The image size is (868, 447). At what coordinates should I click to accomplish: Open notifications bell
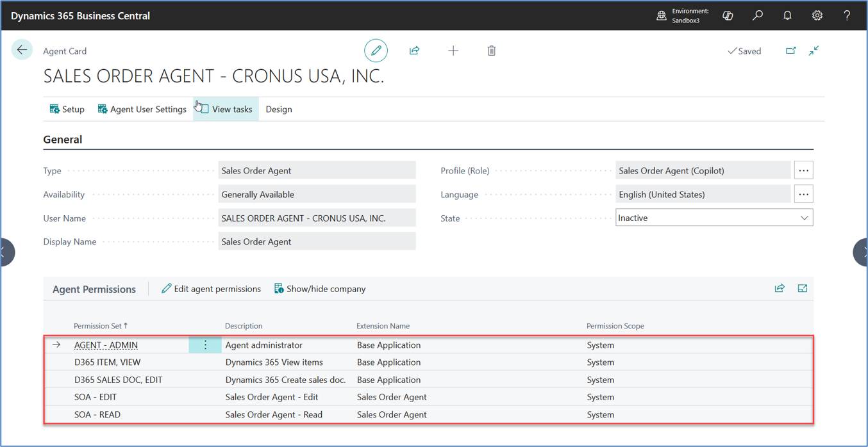pyautogui.click(x=787, y=15)
